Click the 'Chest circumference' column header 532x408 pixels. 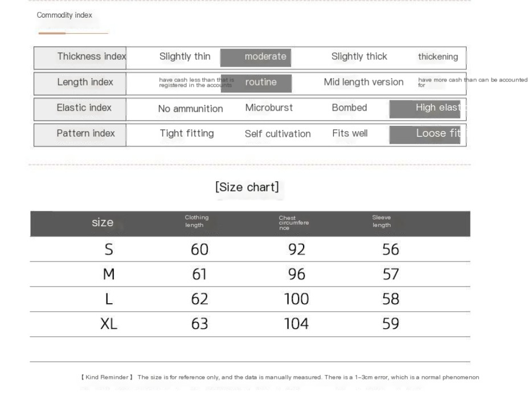[293, 223]
